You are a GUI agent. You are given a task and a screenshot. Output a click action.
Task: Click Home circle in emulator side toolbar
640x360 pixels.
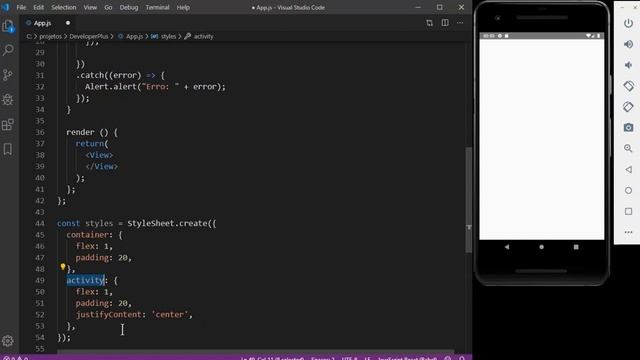tap(628, 190)
